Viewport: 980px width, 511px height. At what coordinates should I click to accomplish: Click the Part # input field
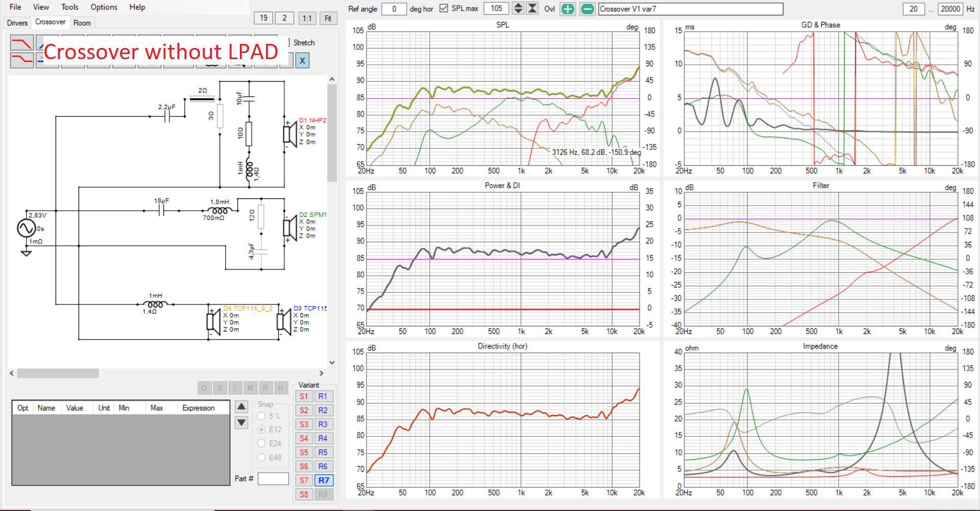click(273, 479)
